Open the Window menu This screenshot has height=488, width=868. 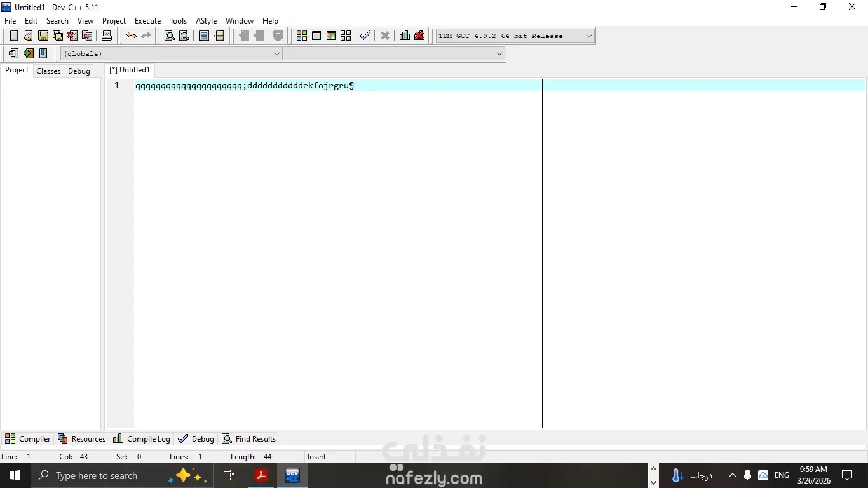[240, 21]
